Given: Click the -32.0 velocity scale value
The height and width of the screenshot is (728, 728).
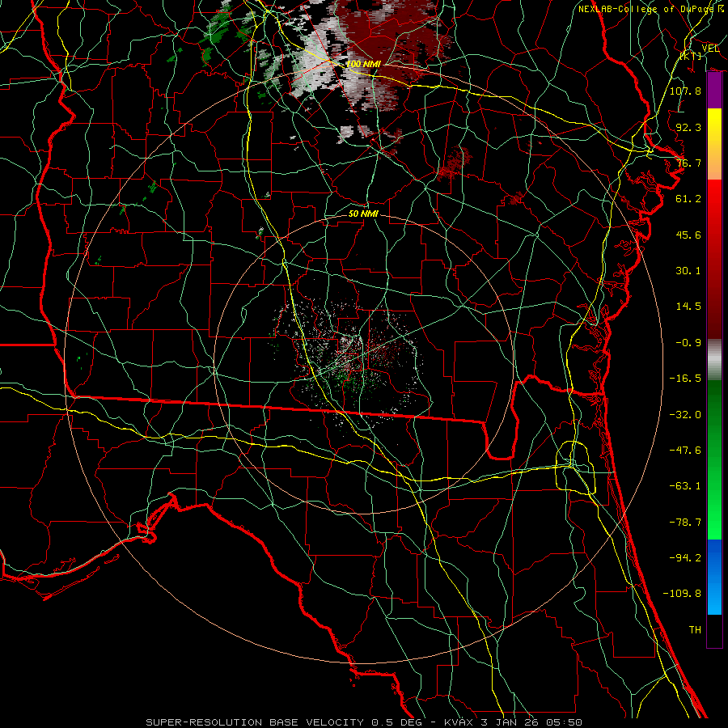Looking at the screenshot, I should pyautogui.click(x=685, y=415).
